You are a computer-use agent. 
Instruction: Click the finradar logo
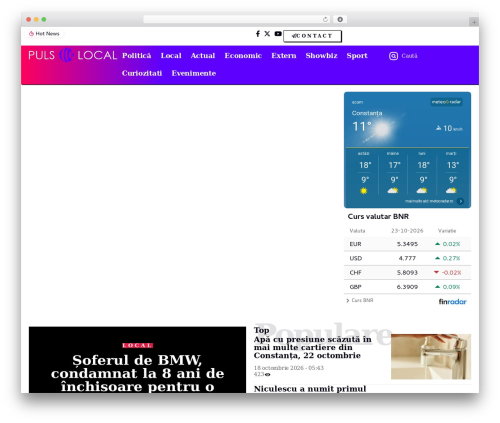tap(452, 302)
